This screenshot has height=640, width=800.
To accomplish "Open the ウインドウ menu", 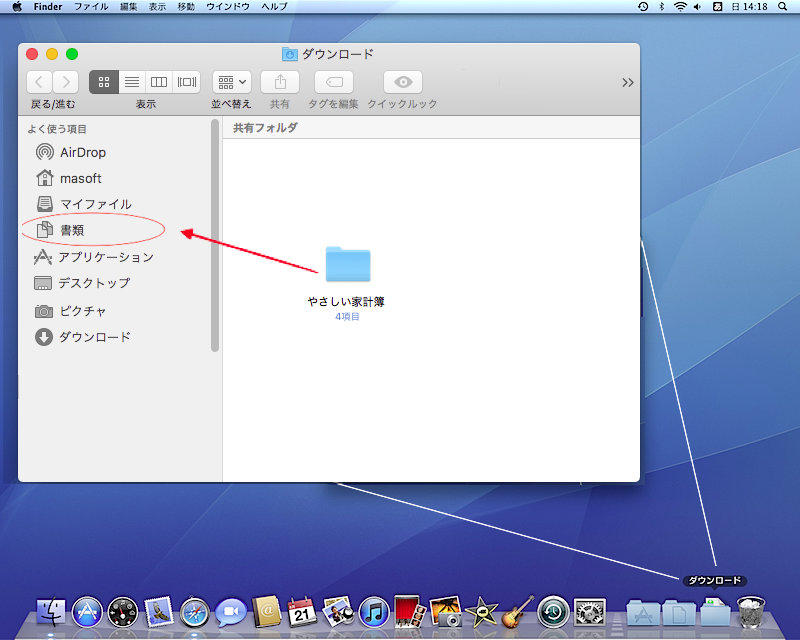I will click(228, 7).
